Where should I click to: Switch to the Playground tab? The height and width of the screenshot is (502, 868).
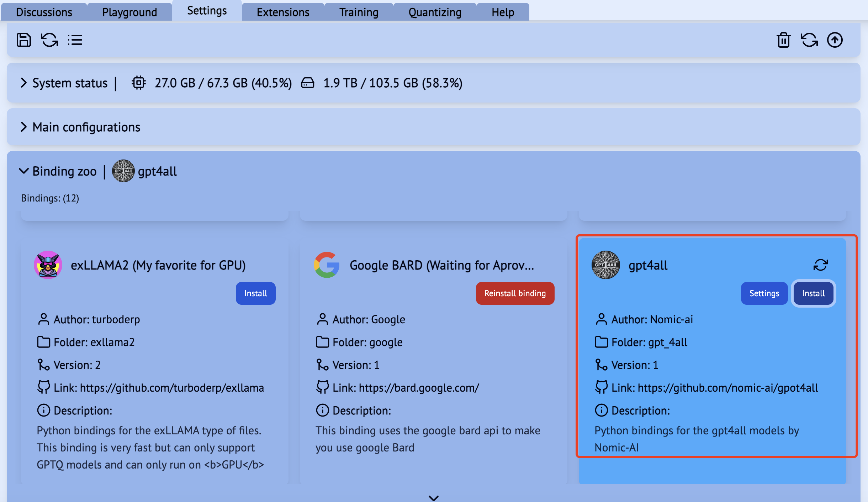(129, 12)
